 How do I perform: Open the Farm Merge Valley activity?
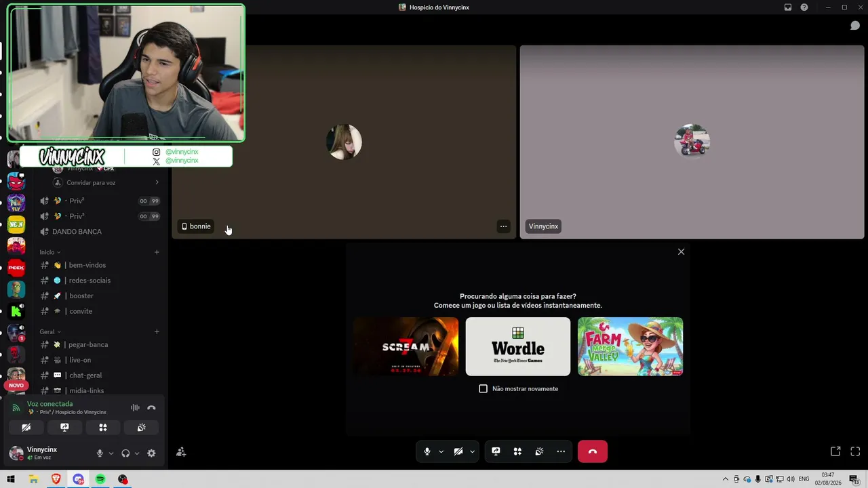(x=631, y=346)
